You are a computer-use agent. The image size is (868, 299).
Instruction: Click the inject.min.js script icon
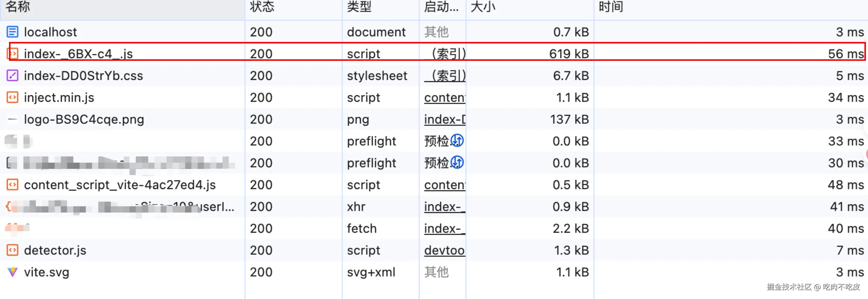pos(13,97)
